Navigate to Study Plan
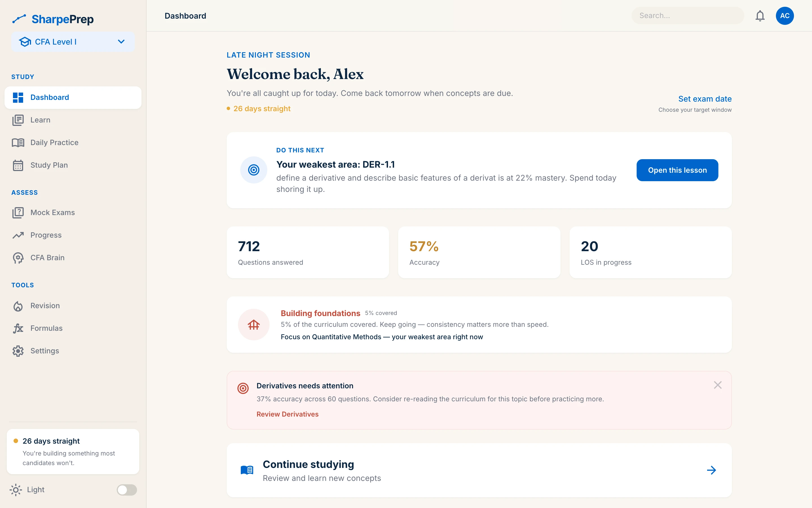 [x=73, y=165]
